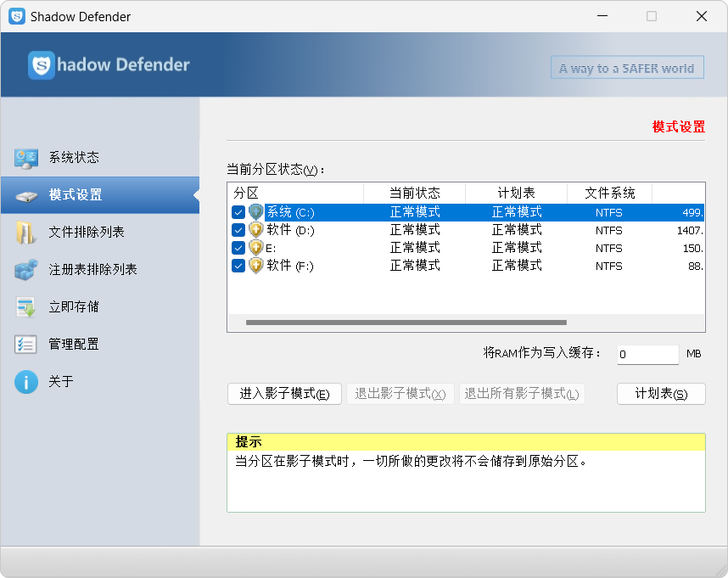728x578 pixels.
Task: Select the 系统 (C:) partition name
Action: point(291,213)
